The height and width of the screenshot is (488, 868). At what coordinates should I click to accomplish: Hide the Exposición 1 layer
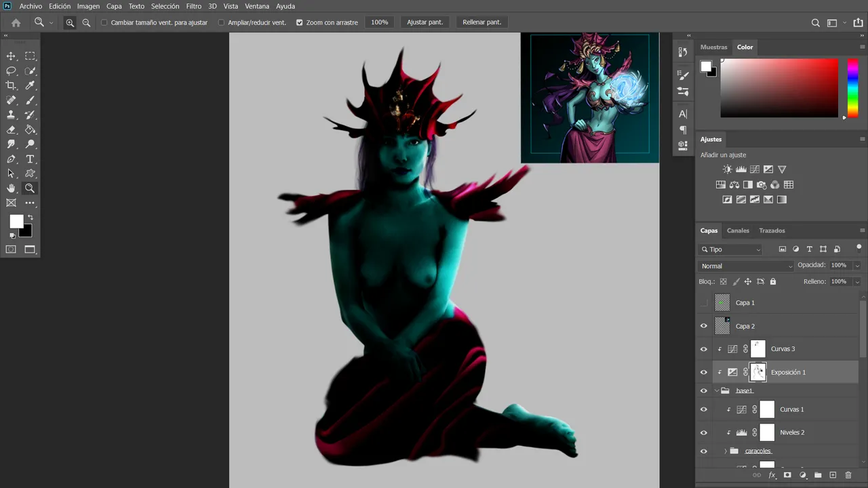(x=703, y=372)
